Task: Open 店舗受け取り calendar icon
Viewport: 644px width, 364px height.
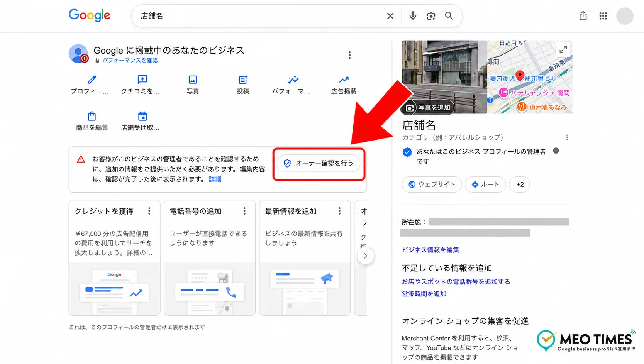Action: coord(142,116)
